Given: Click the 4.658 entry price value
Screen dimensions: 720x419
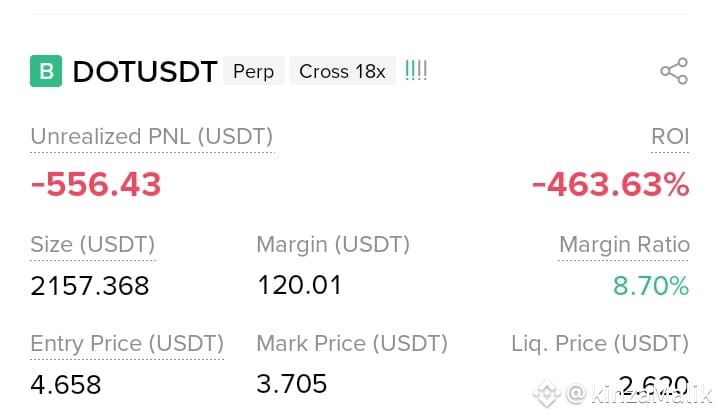Looking at the screenshot, I should click(66, 385).
